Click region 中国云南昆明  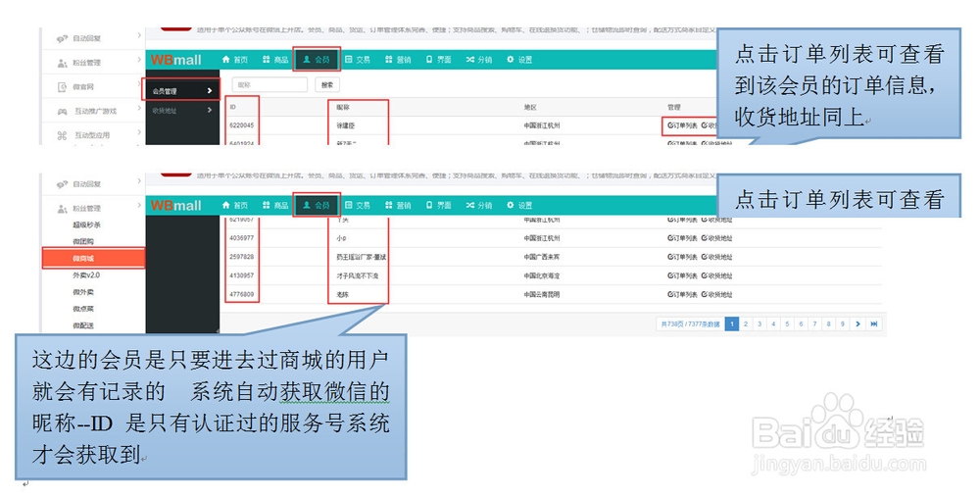542,294
